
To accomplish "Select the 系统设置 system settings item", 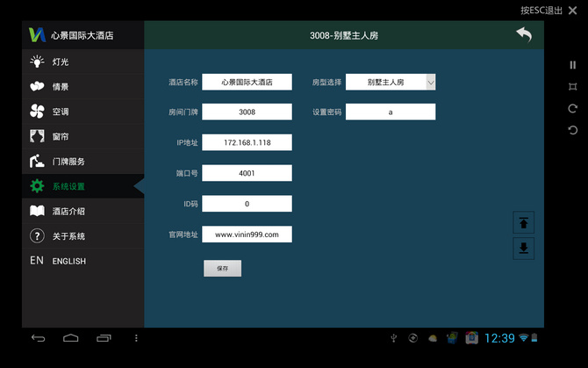I will 82,186.
